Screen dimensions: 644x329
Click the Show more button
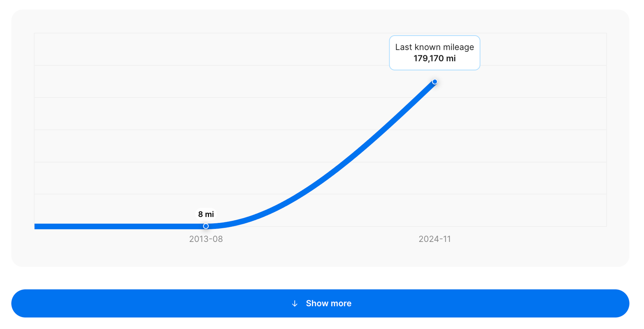coord(320,303)
